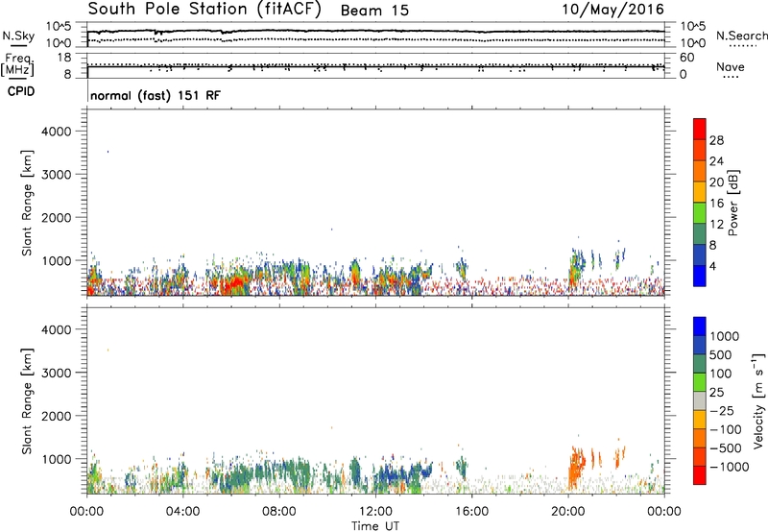
Task: Select the 'N.Sky' legend label
Action: 18,36
